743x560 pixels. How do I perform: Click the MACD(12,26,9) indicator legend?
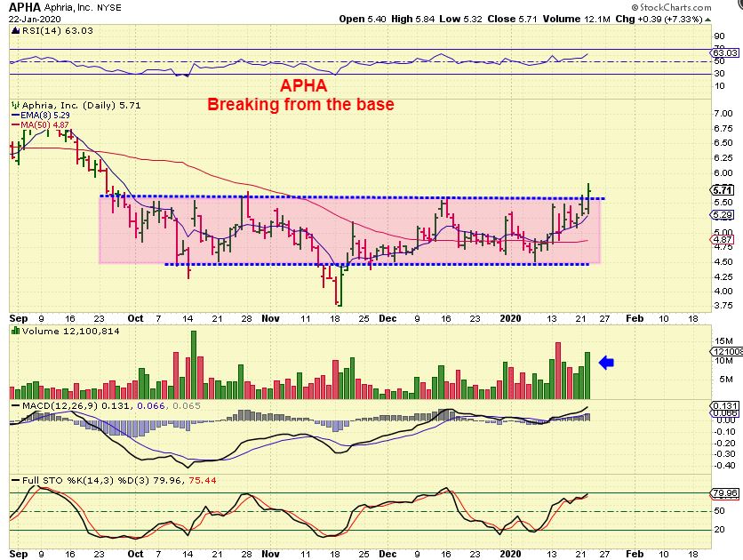(60, 406)
